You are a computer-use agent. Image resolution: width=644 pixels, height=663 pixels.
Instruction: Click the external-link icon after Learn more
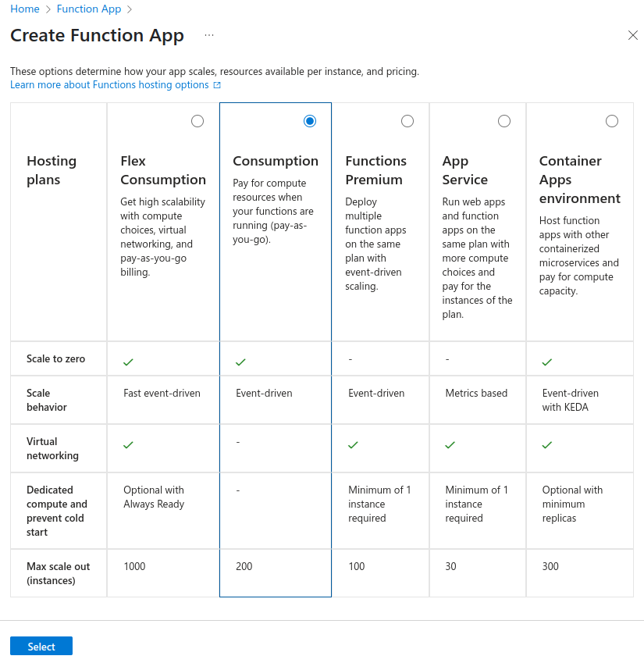(218, 84)
